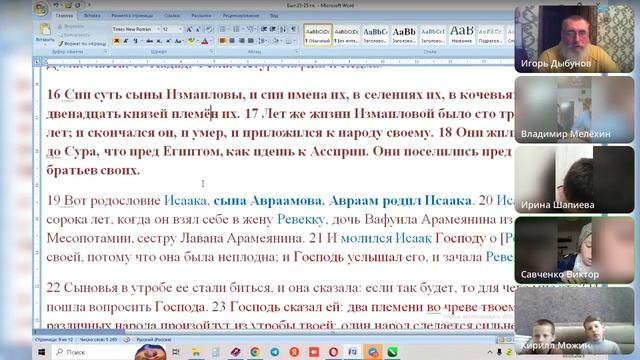Screen dimensions: 640x360
Task: Toggle superscript formatting
Action: click(168, 41)
